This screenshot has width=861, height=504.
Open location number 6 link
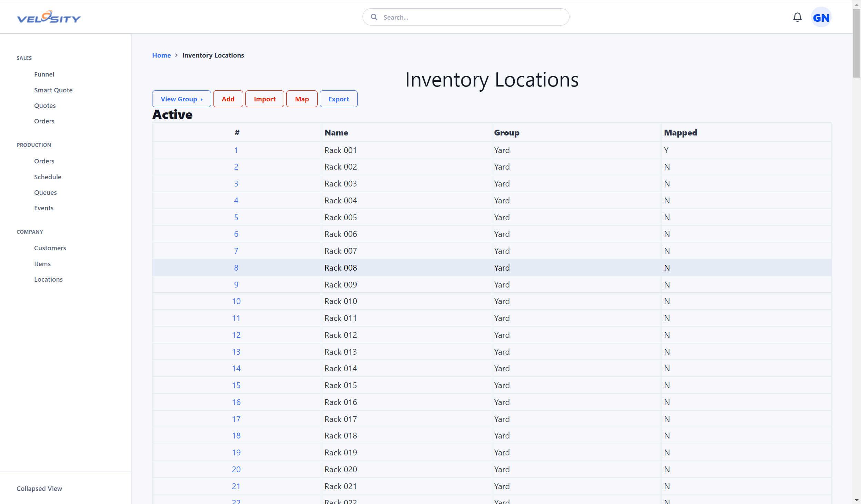(236, 234)
